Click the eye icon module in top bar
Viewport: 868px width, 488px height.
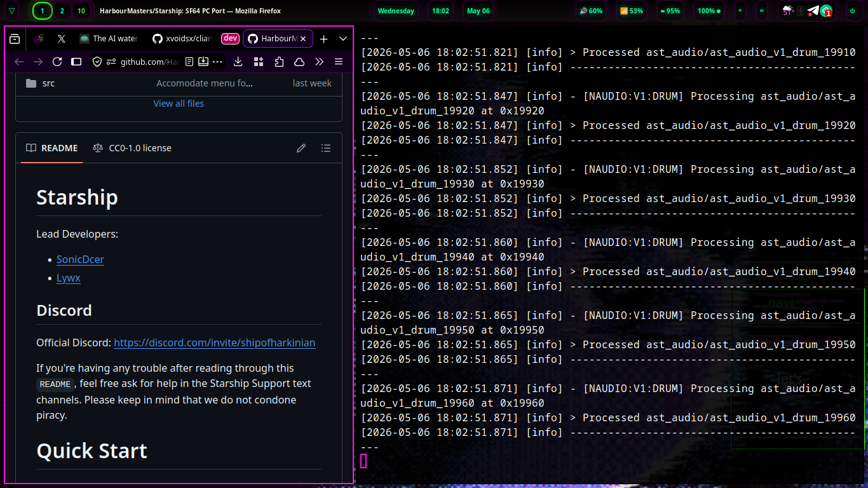coord(740,11)
